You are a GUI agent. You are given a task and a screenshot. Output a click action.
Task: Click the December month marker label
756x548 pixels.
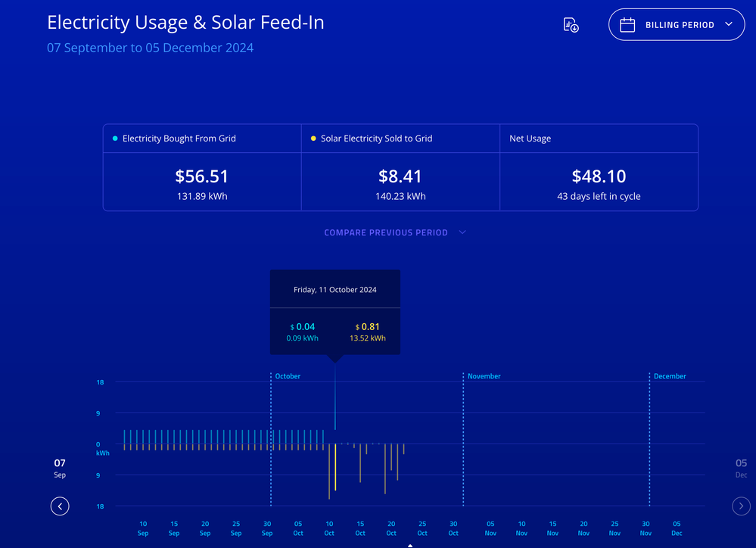[670, 376]
